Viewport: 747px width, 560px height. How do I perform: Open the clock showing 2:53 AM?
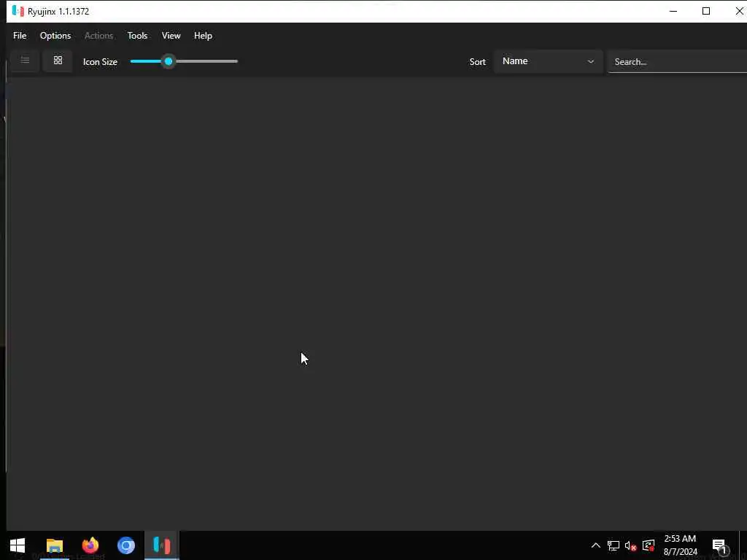tap(681, 545)
